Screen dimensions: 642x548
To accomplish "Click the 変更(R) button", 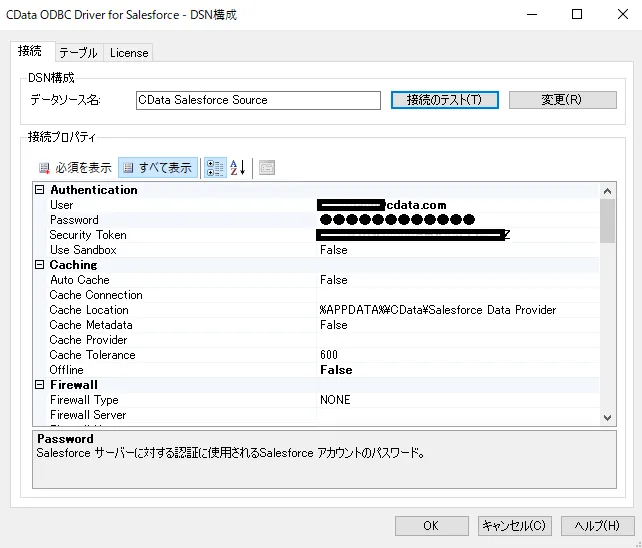I will [561, 100].
